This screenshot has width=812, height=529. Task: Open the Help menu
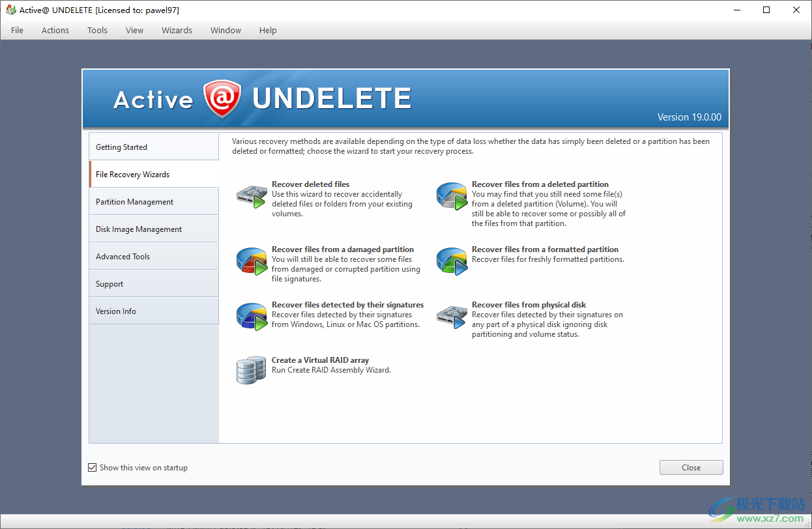pos(268,30)
